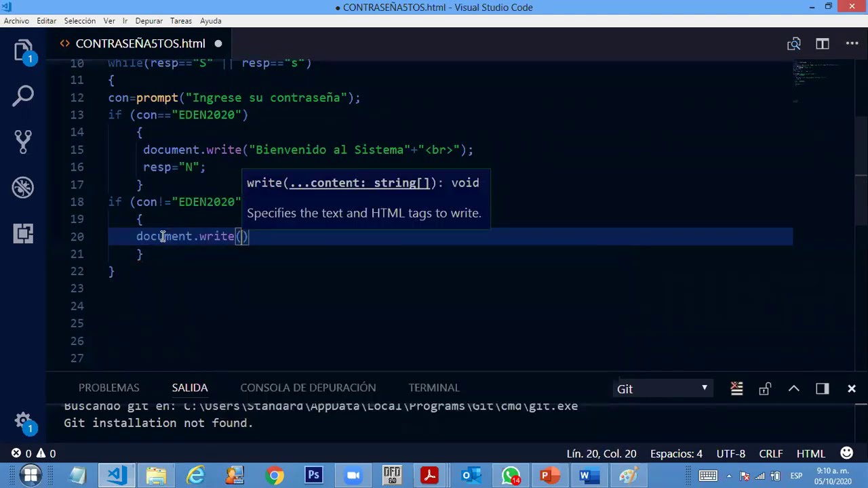This screenshot has height=488, width=868.
Task: Open the Depurar menu
Action: click(149, 21)
